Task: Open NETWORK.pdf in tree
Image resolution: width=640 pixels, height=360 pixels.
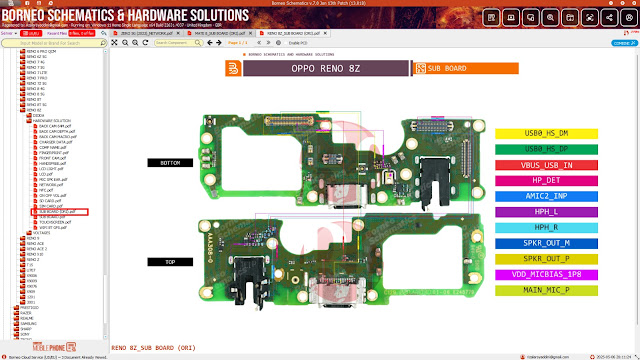Action: click(48, 185)
